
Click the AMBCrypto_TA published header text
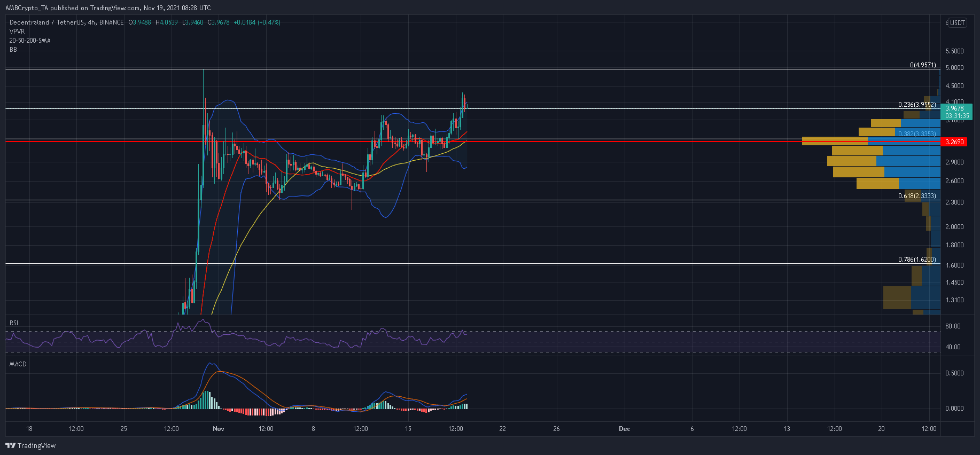(108, 8)
